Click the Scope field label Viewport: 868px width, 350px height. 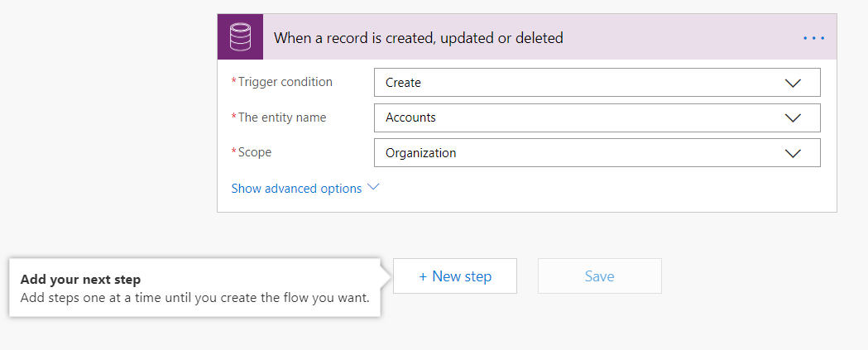click(254, 152)
